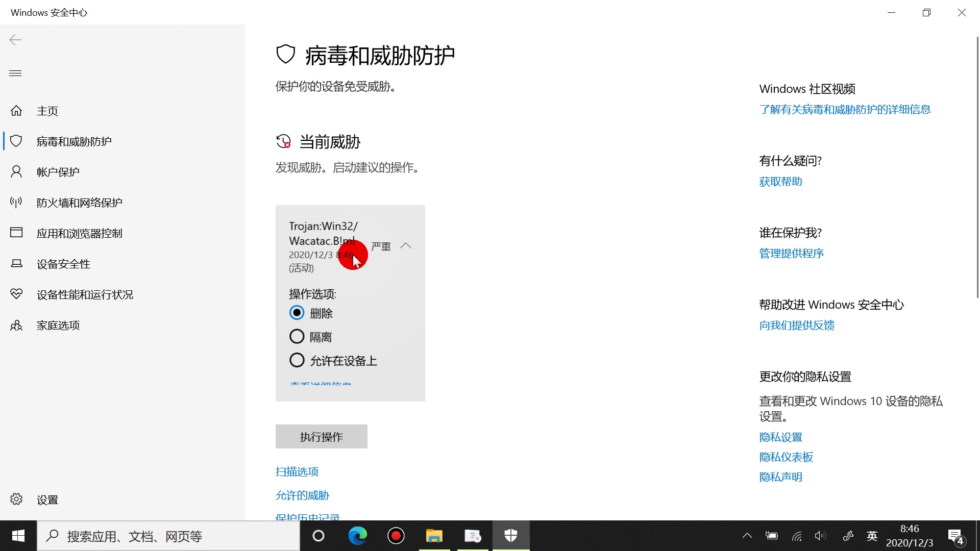Click the 向我们提供反馈 link
The image size is (980, 551).
(x=797, y=325)
